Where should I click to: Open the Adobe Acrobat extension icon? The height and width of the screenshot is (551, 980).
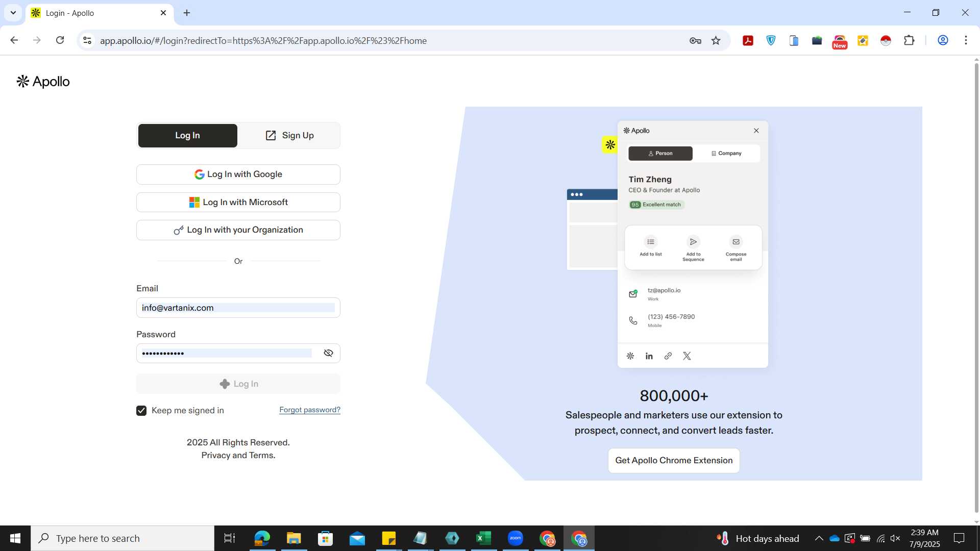[x=748, y=41]
